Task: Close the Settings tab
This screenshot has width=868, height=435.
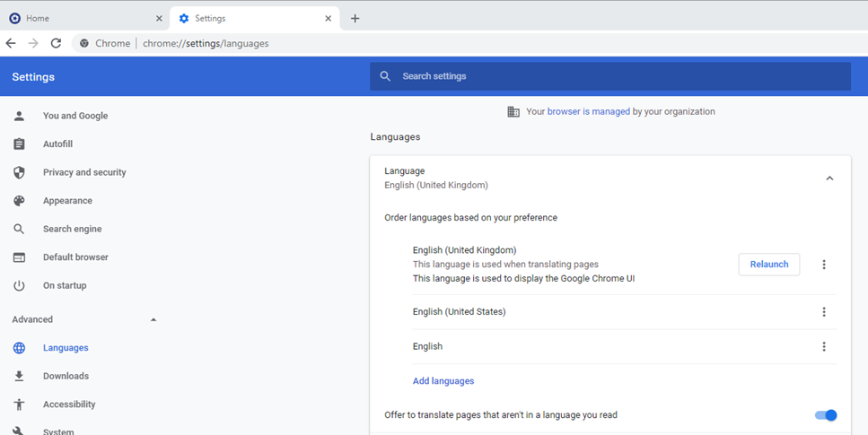Action: (328, 18)
